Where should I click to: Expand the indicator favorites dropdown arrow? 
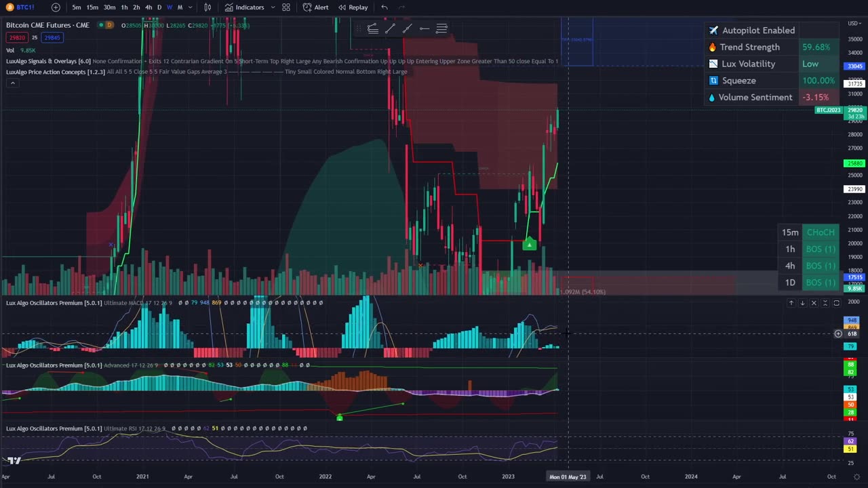click(273, 7)
